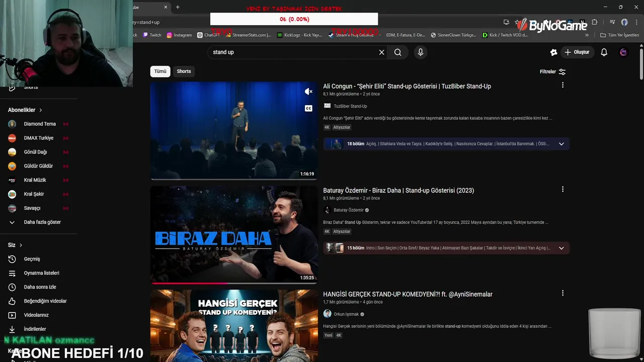644x362 pixels.
Task: Close the current YouTube tab
Action: pos(166,7)
